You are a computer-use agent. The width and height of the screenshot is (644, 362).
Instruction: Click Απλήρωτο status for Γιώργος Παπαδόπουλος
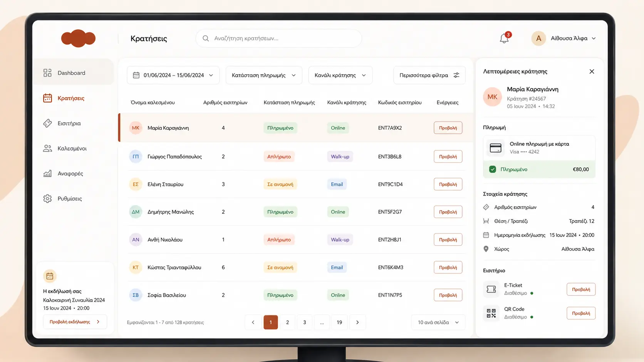point(279,157)
